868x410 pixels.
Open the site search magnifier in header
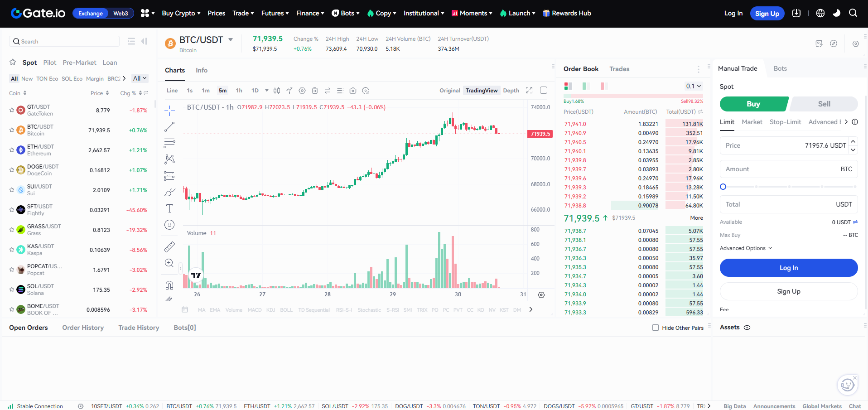pyautogui.click(x=853, y=13)
